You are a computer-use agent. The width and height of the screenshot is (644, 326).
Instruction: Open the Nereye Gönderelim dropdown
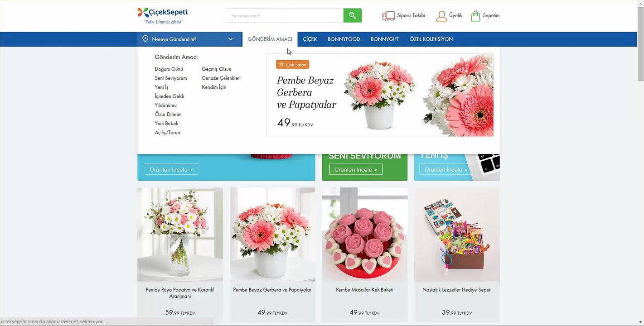pyautogui.click(x=190, y=39)
